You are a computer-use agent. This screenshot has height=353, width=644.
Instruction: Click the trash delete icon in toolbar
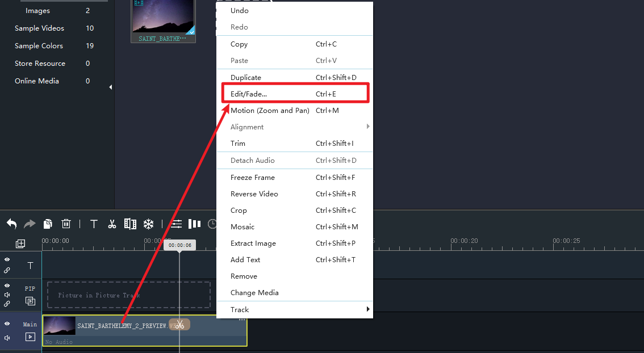[66, 224]
